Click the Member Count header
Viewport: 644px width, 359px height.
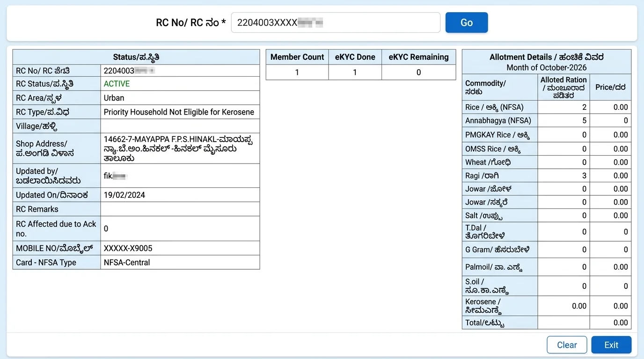point(297,57)
